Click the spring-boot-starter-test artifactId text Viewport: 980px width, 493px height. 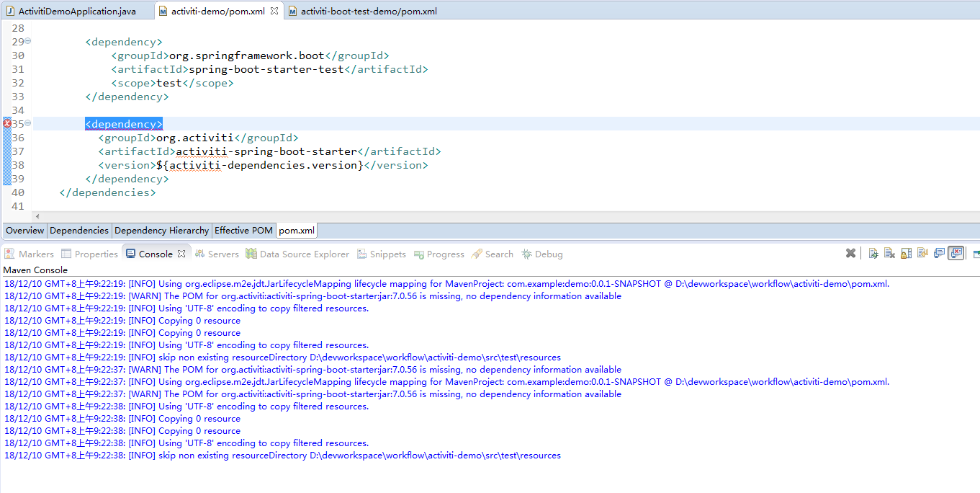pyautogui.click(x=266, y=69)
